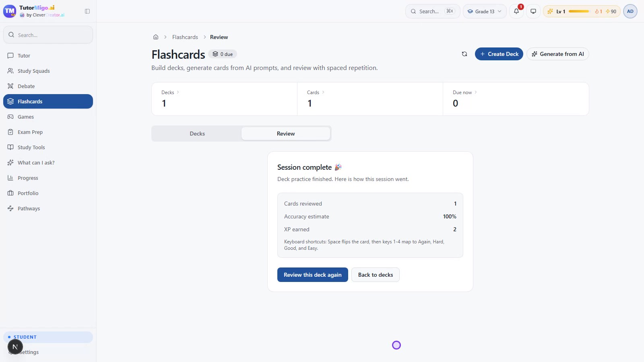Click the Create Deck button
644x362 pixels.
click(499, 54)
